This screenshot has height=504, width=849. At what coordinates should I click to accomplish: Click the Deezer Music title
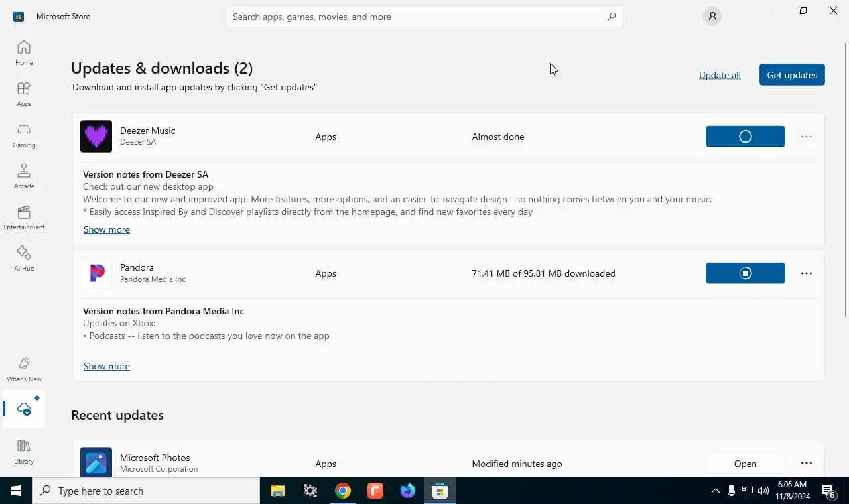pos(148,131)
